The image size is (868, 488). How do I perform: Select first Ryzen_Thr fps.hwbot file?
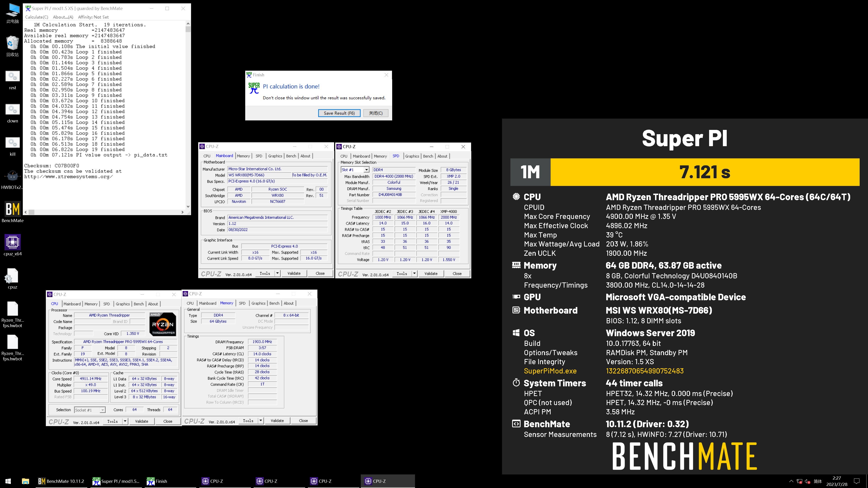click(x=12, y=314)
